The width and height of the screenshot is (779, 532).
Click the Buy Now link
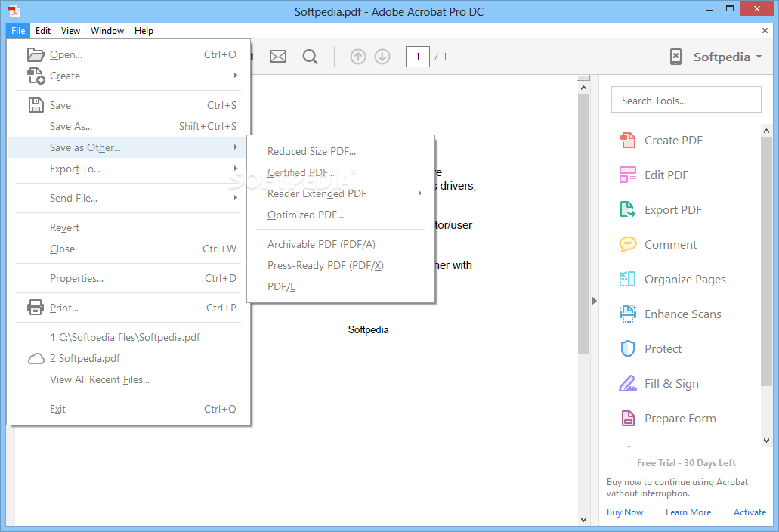pos(625,512)
